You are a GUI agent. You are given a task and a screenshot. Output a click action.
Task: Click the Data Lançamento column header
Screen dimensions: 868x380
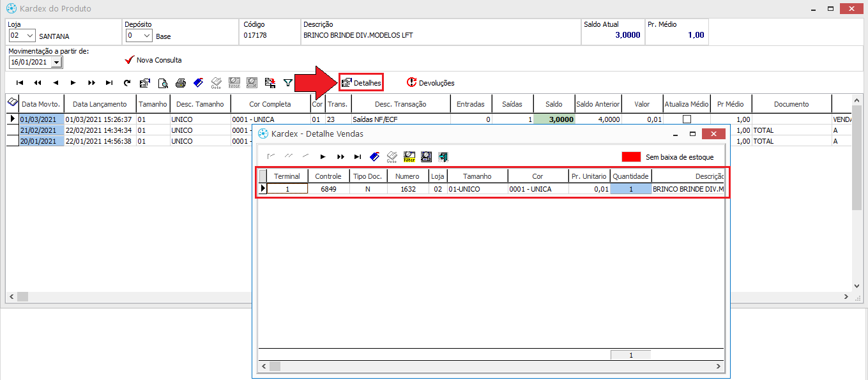pos(100,104)
